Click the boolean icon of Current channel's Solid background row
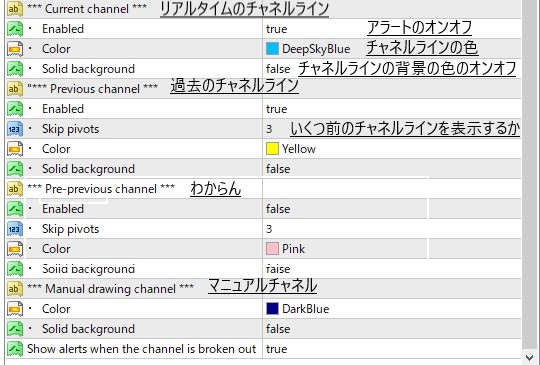540x365 pixels. tap(15, 69)
